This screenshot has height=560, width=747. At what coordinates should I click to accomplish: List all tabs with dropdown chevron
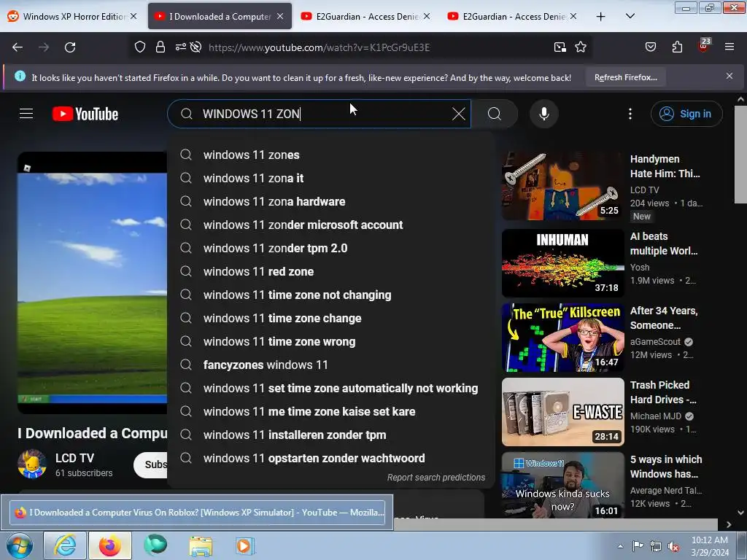click(x=630, y=16)
